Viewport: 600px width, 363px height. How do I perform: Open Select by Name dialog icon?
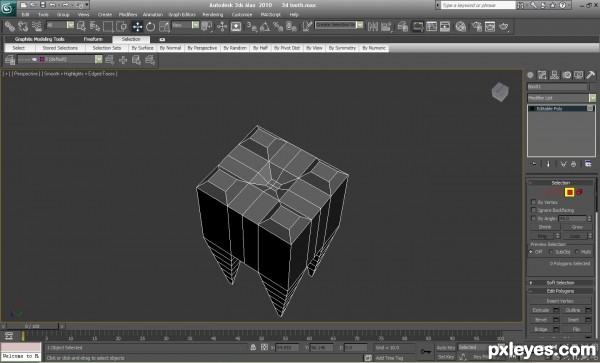(95, 26)
